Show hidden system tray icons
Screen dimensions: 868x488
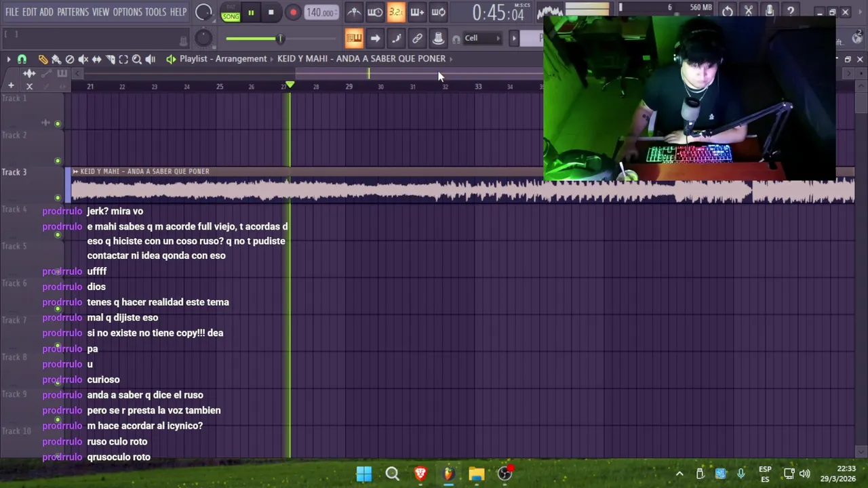click(679, 474)
